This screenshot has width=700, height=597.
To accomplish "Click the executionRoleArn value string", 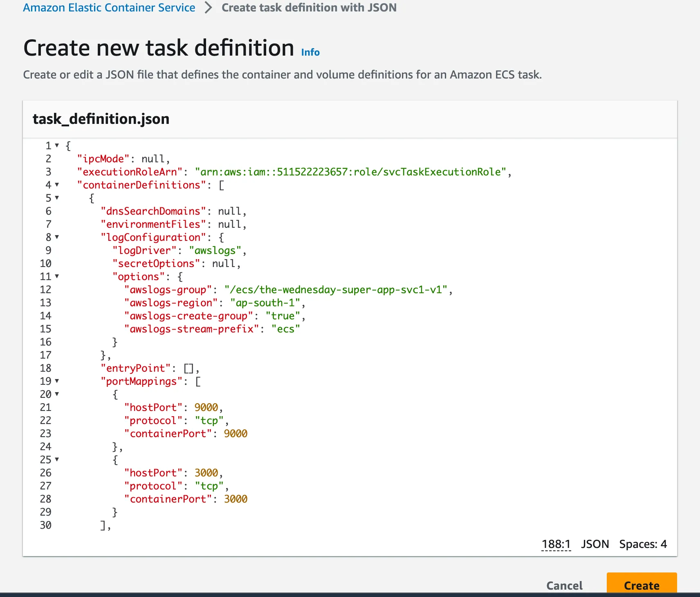I will coord(351,172).
